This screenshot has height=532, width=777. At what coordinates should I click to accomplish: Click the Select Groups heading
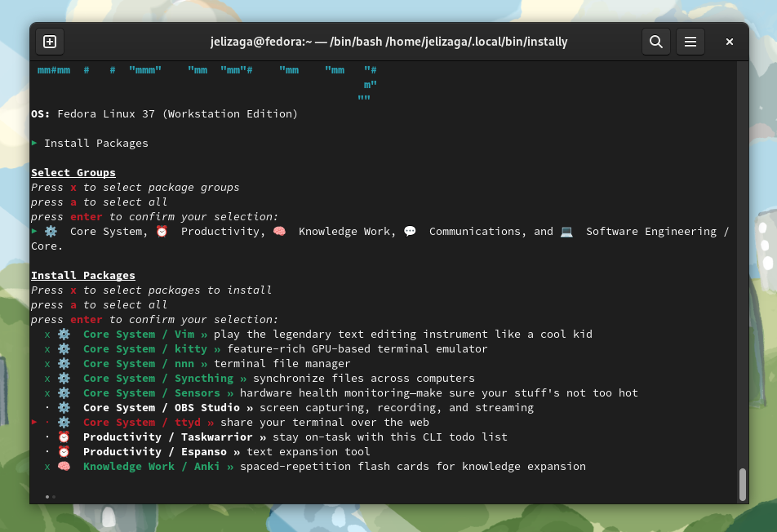tap(73, 172)
